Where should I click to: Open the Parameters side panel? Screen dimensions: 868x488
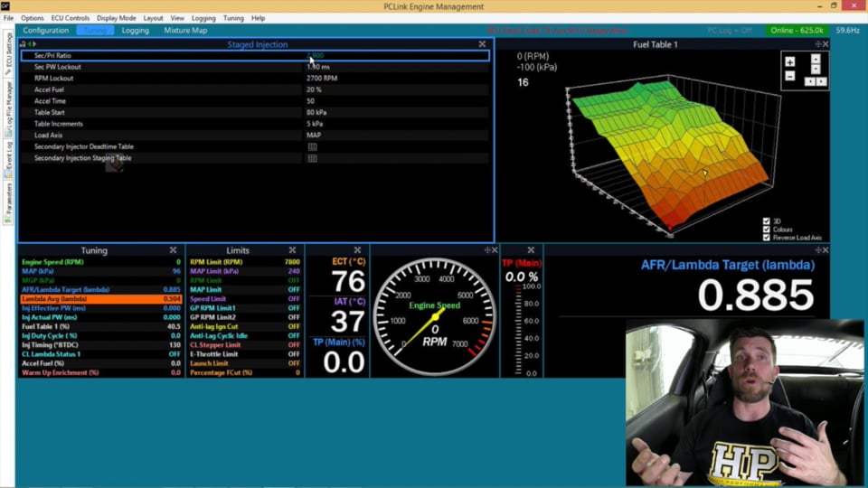point(8,203)
